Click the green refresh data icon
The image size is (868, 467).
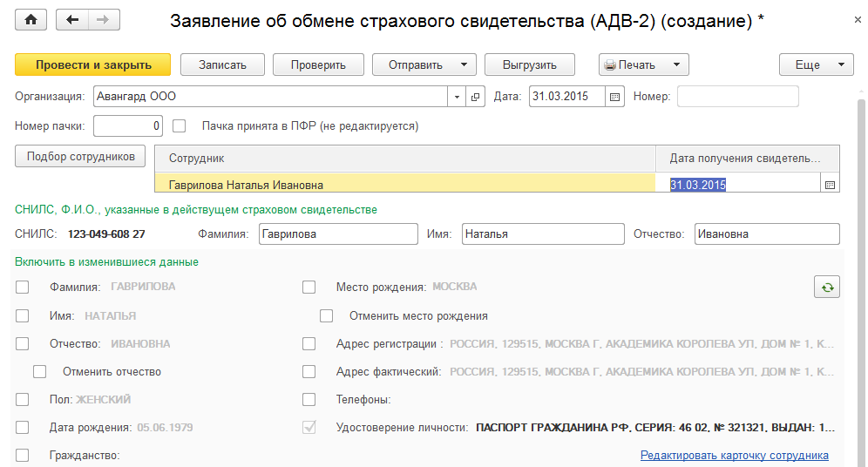pyautogui.click(x=826, y=287)
